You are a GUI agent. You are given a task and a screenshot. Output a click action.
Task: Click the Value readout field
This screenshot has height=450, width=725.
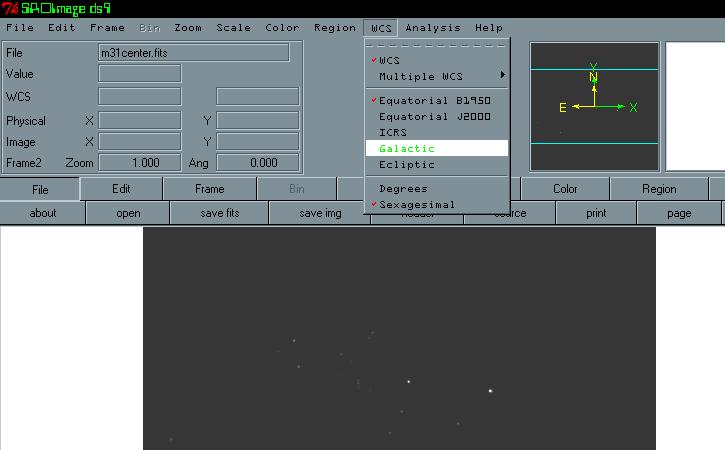[x=140, y=74]
